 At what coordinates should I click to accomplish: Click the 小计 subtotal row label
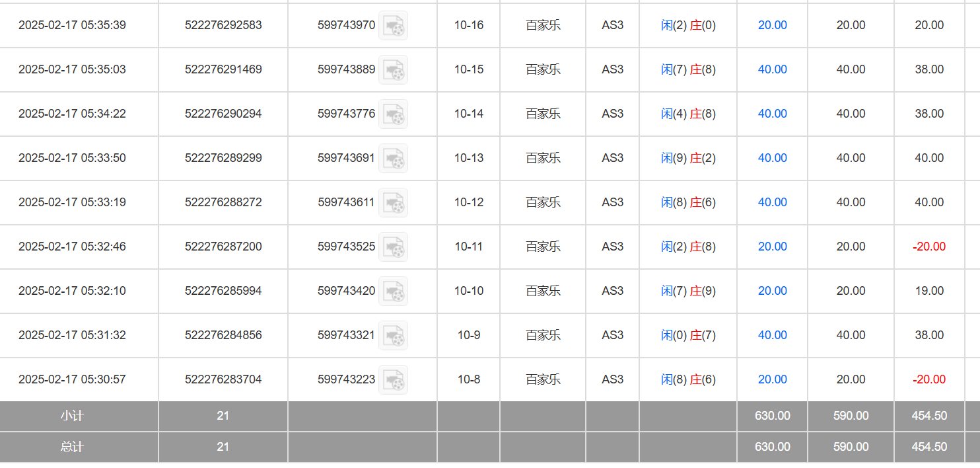point(72,416)
